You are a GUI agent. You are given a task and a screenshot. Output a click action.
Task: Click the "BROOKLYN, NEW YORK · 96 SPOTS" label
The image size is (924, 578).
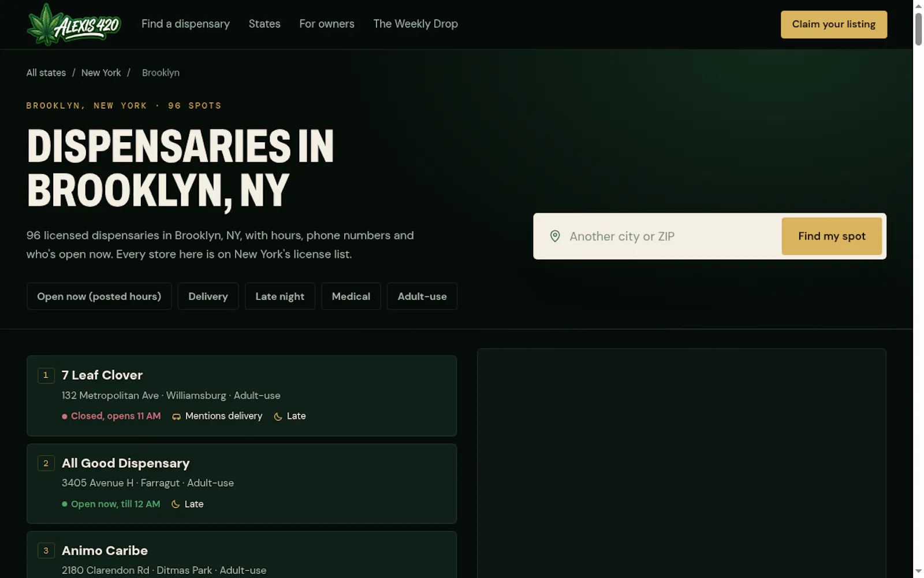[x=124, y=106]
